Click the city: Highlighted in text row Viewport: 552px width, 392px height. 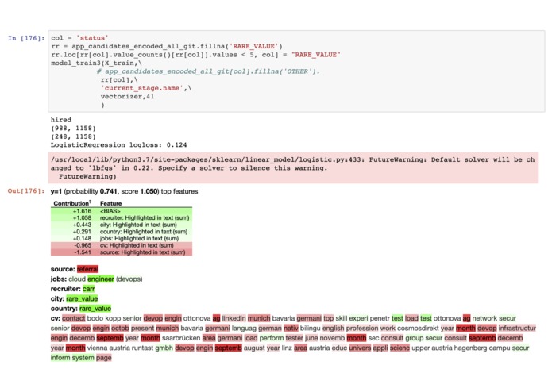tap(122, 225)
